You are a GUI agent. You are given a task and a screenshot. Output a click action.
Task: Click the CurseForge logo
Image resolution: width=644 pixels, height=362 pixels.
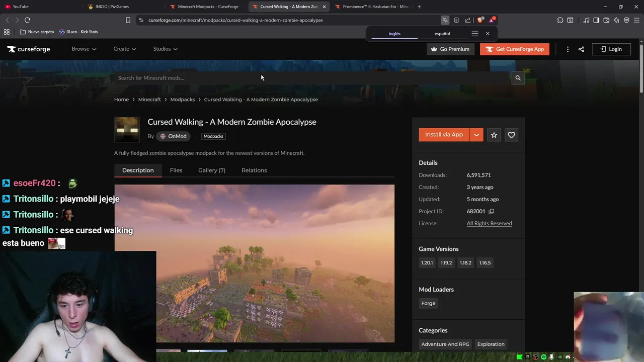point(29,49)
